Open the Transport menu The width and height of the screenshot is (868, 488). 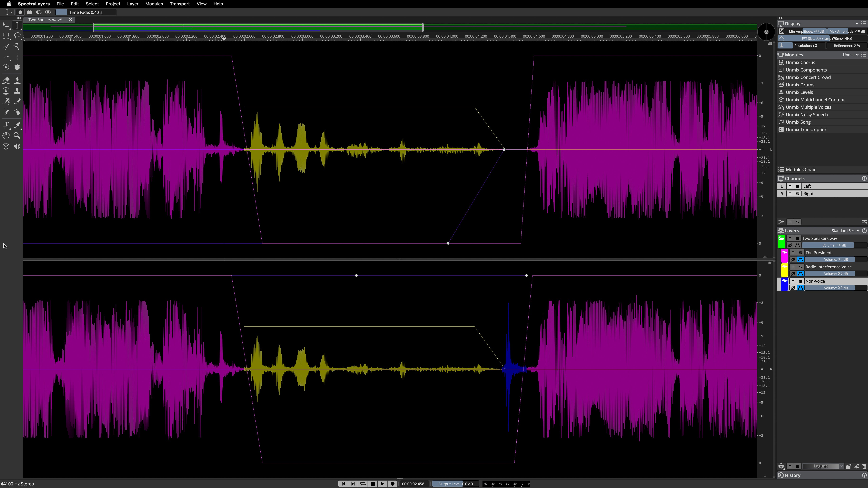[180, 4]
